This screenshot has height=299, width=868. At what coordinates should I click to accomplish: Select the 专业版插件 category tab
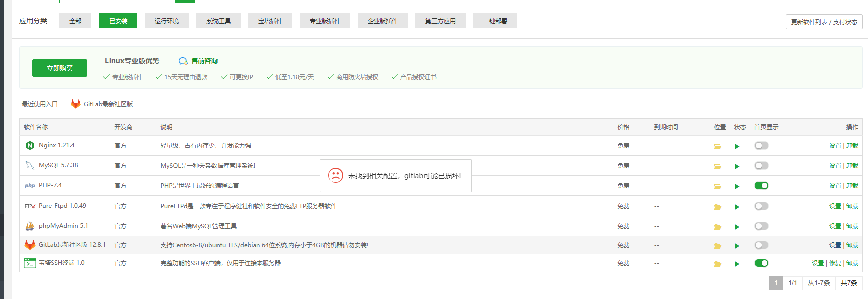click(325, 21)
